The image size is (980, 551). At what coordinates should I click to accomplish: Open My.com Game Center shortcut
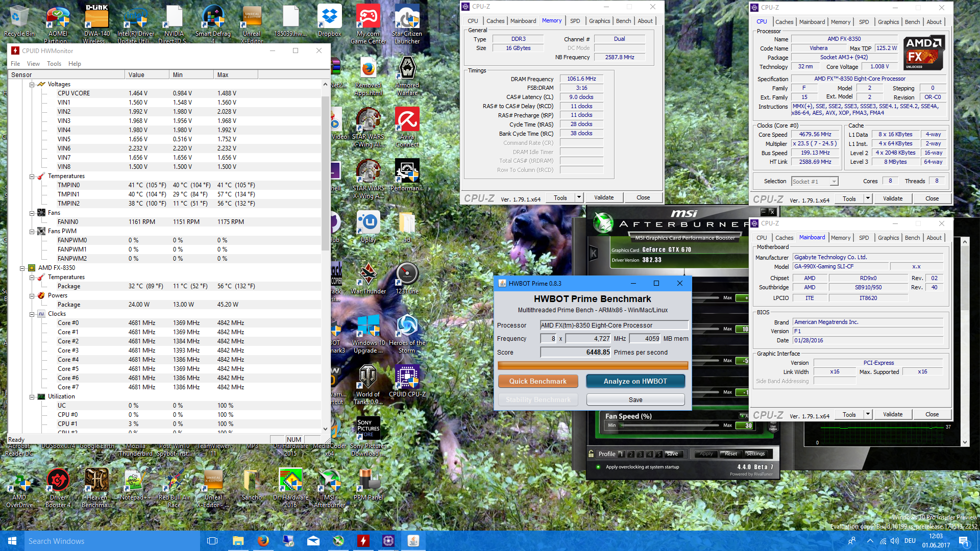368,24
